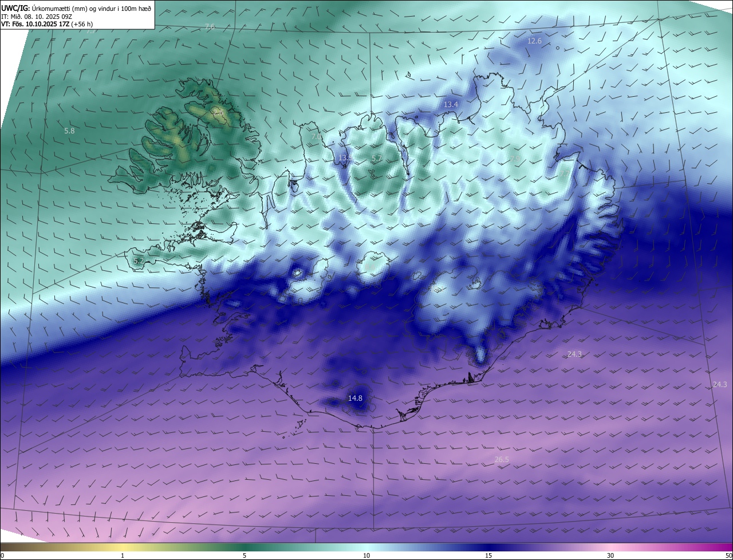Click the 5.2 value label on the map

[139, 261]
